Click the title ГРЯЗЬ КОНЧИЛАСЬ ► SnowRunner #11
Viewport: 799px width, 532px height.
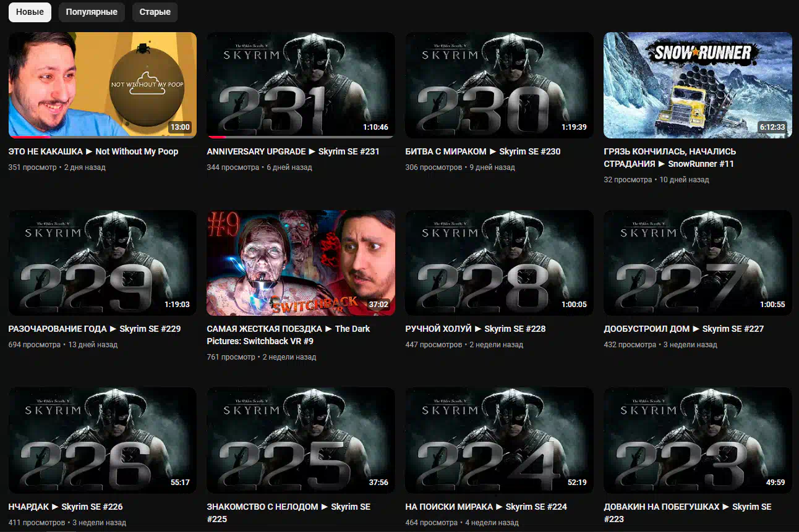(x=670, y=158)
